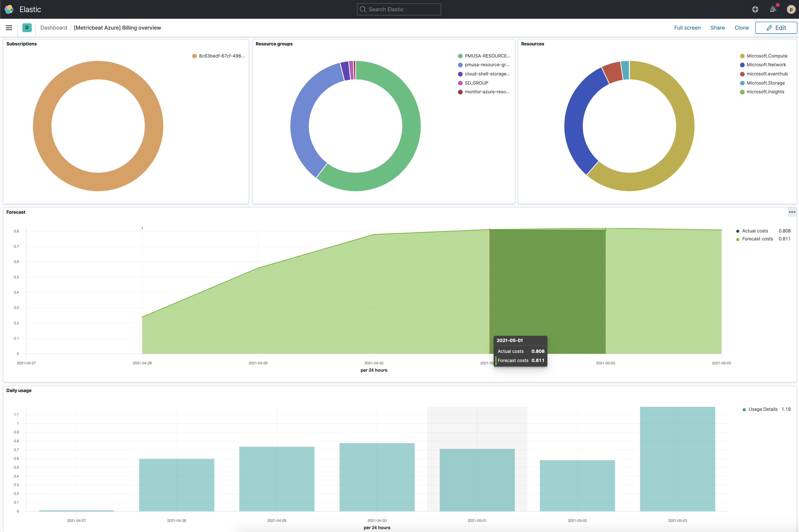Toggle the Microsoft.Compute series in Resources legend
Viewport: 799px width, 532px height.
pos(767,56)
